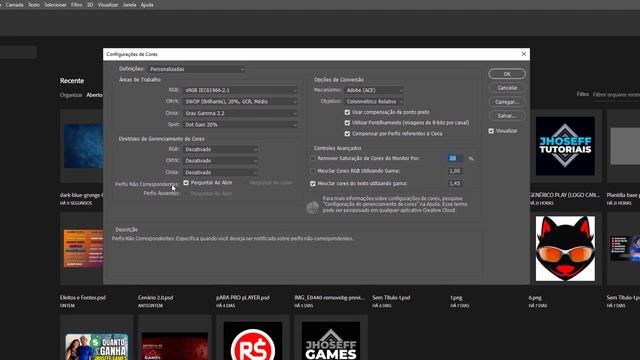Click the Cenário 2.0.psd file name
Screen dimensions: 640x360
click(x=156, y=298)
